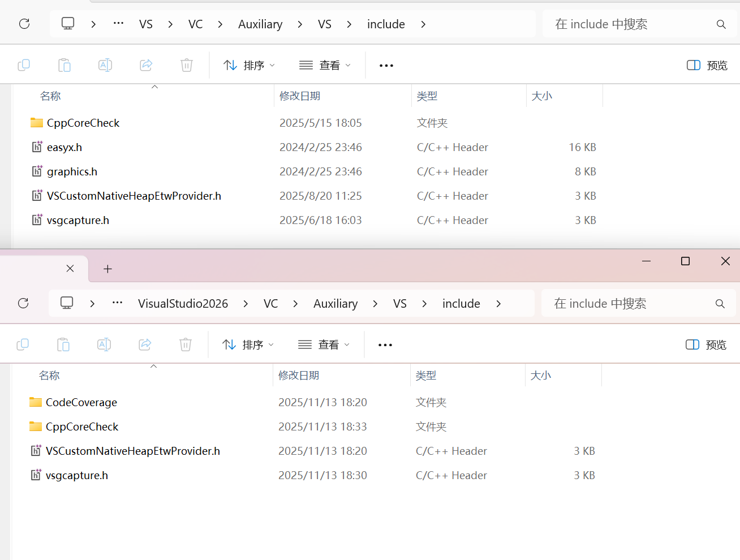Toggle the 预览 pane in the bottom window
This screenshot has width=740, height=560.
coord(705,344)
